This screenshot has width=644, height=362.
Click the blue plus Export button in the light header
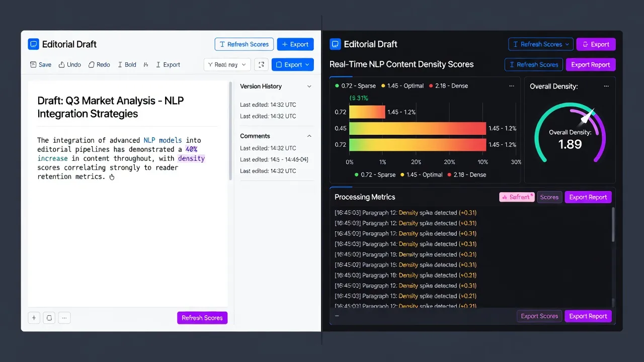[x=295, y=44]
